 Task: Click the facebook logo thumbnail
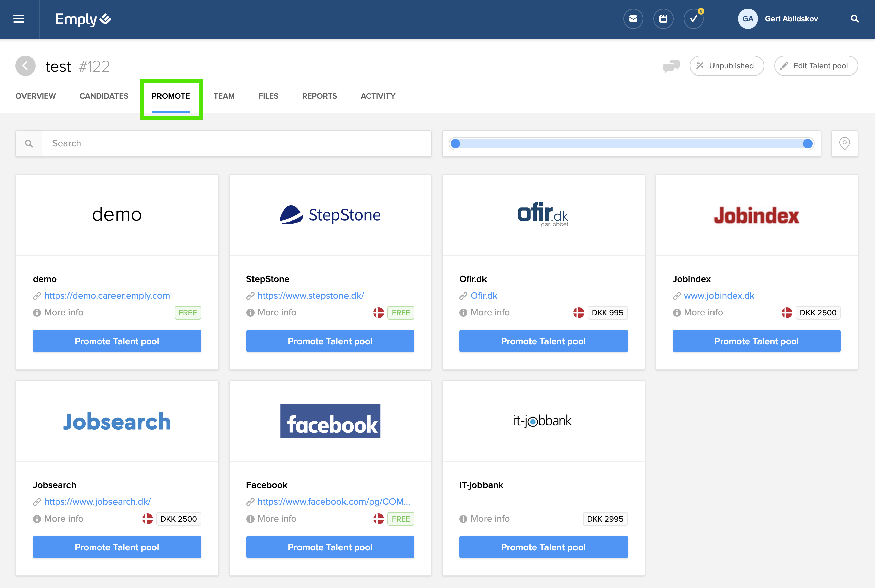330,421
